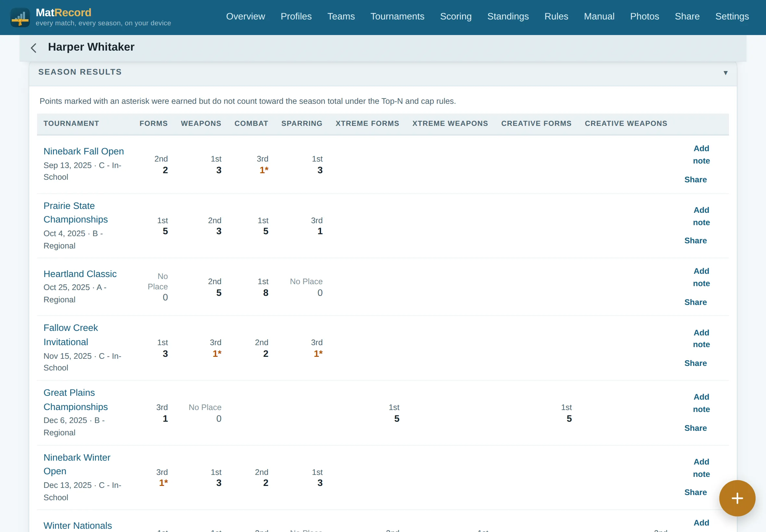Image resolution: width=766 pixels, height=532 pixels.
Task: Click Prairie State Forms 5 points
Action: (x=165, y=231)
